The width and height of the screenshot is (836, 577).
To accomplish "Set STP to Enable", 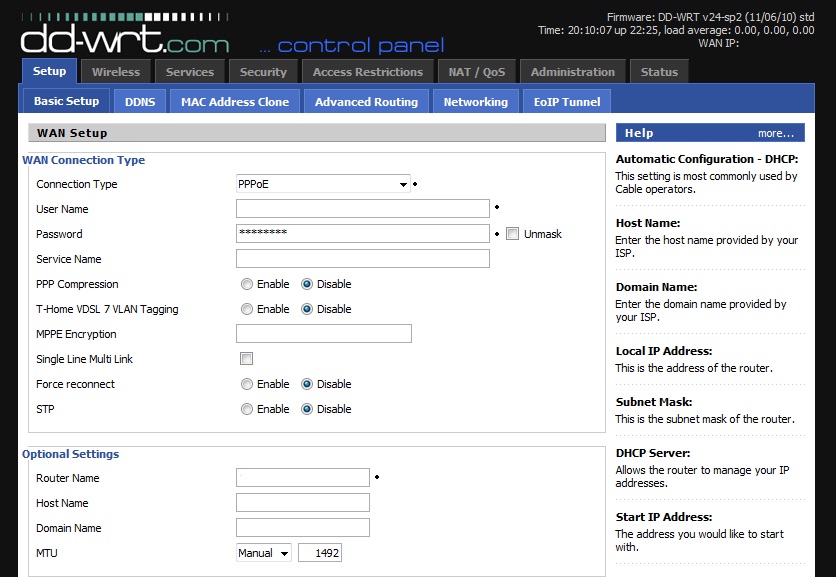I will click(x=247, y=409).
